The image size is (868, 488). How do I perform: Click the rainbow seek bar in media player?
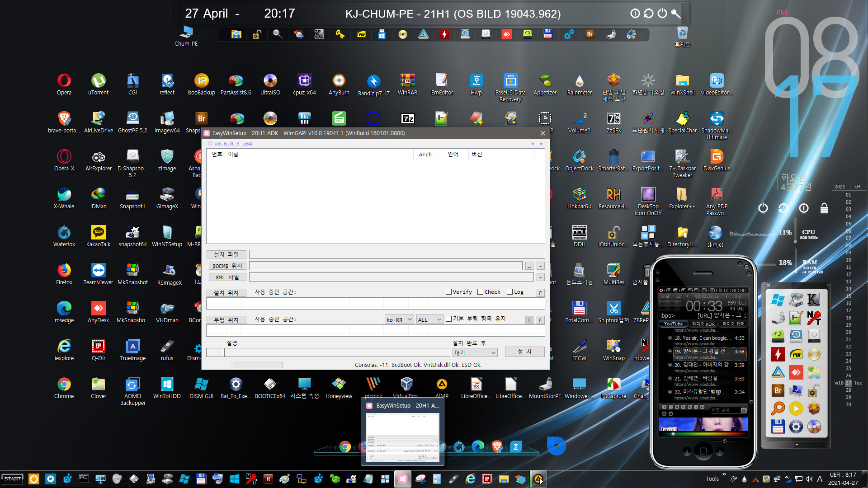point(703,434)
